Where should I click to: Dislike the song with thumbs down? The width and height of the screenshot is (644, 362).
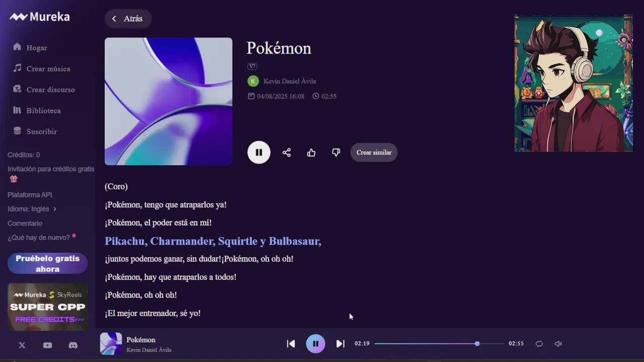point(336,152)
